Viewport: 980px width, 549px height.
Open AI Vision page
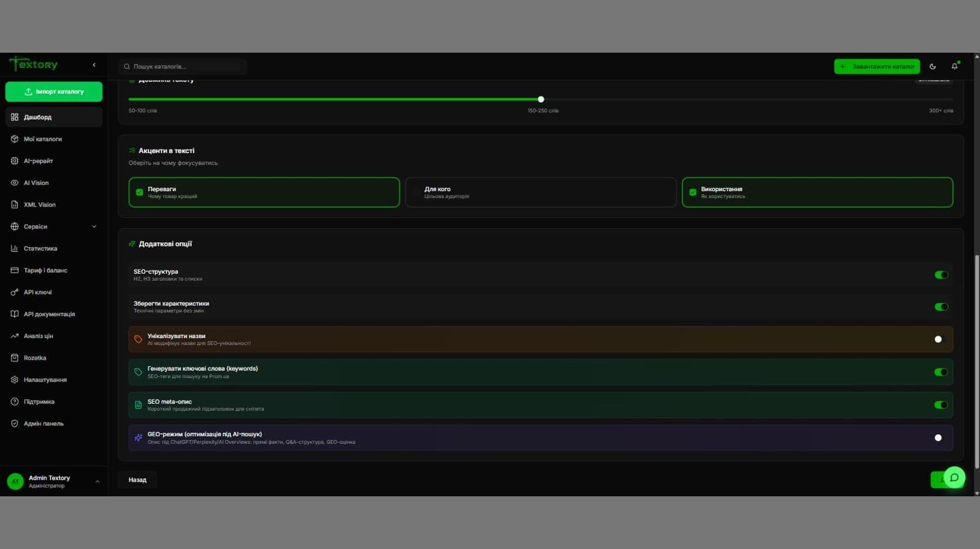click(54, 183)
